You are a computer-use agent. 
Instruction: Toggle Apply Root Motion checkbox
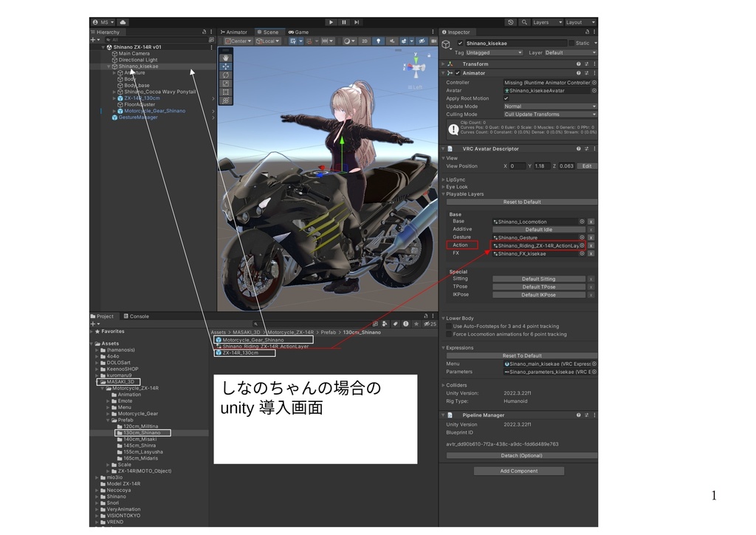coord(506,98)
